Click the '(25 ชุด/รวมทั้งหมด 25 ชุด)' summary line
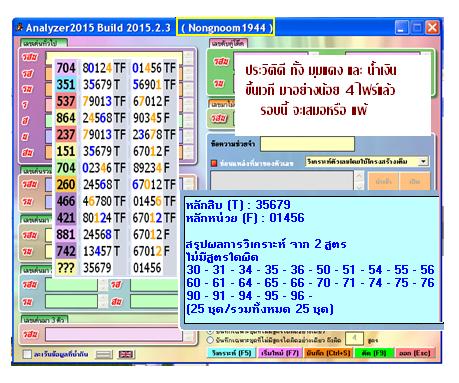Viewport: 459px width, 383px height. pos(260,309)
